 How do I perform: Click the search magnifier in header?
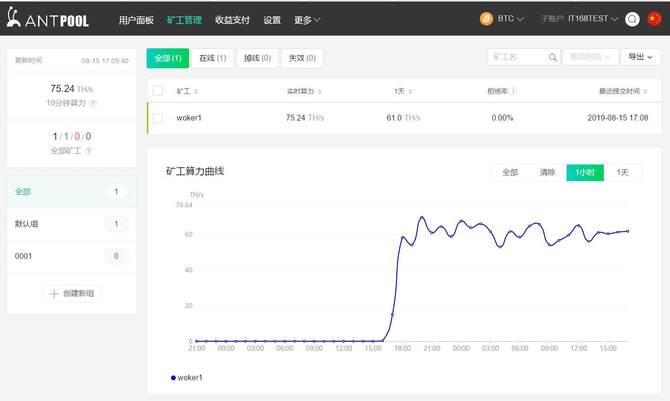(x=632, y=19)
